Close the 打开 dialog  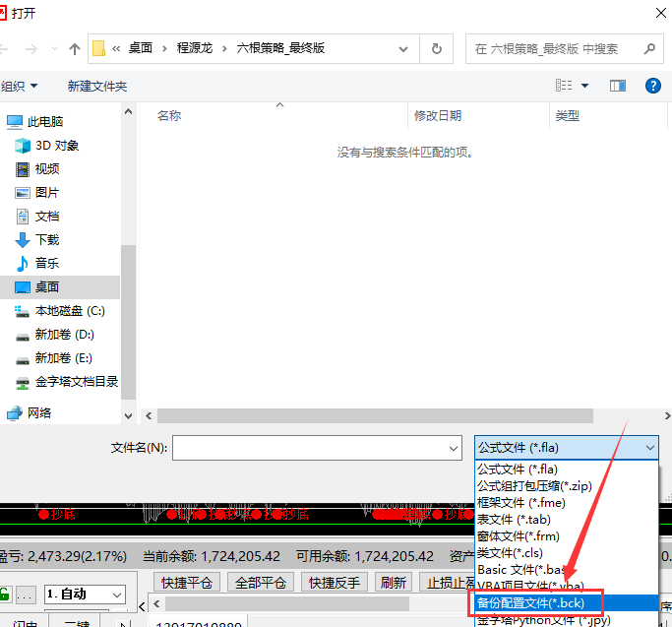[660, 13]
